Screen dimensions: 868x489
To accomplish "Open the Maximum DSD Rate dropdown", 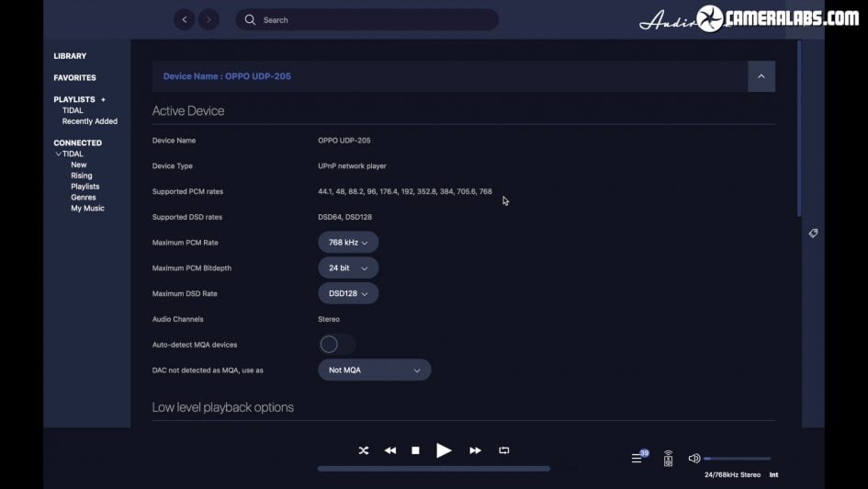I will click(x=348, y=293).
